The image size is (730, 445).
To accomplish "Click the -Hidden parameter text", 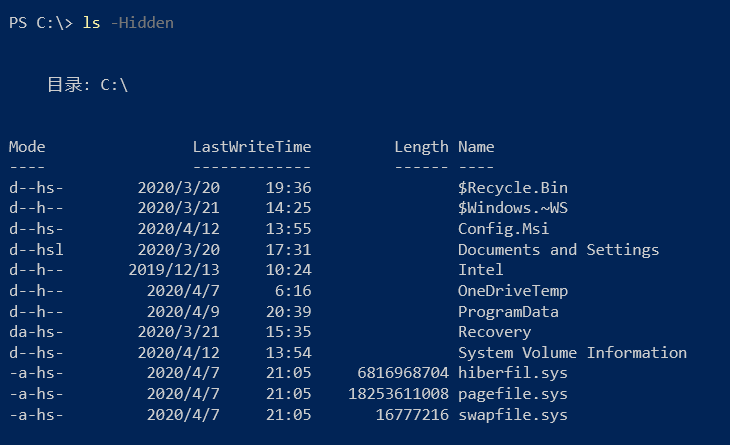I will [142, 23].
